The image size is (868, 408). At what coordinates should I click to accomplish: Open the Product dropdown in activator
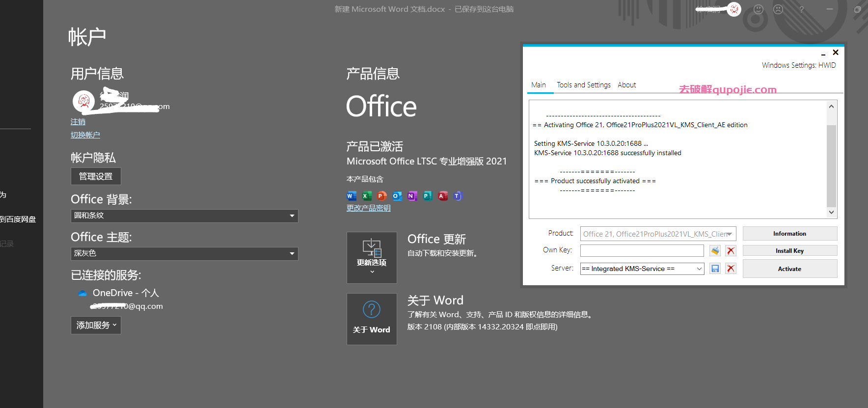coord(658,234)
